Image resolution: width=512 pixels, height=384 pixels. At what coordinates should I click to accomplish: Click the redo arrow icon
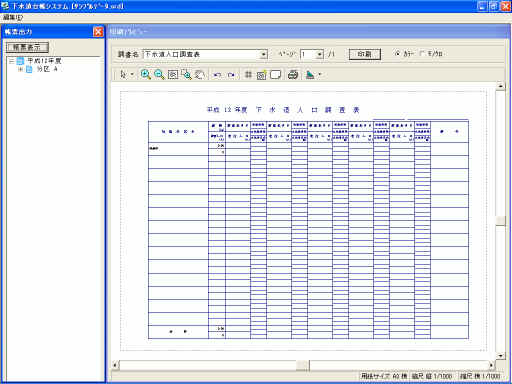pos(231,75)
